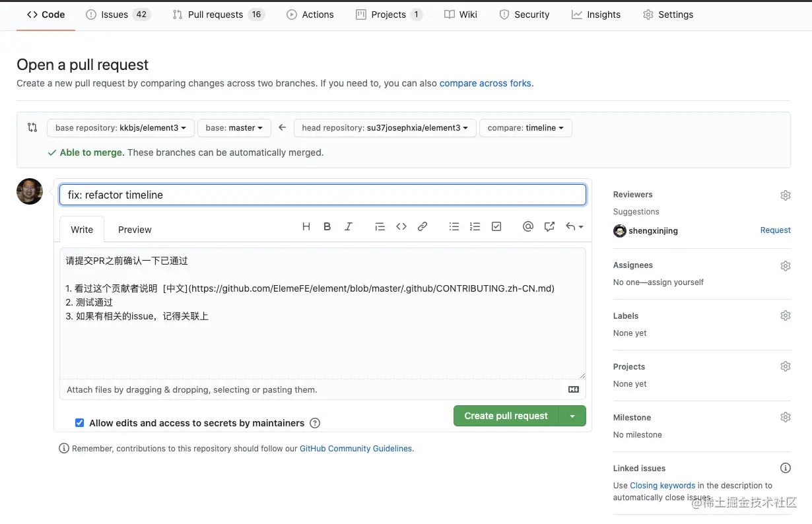Apply italic formatting in the editor toolbar
This screenshot has width=812, height=524.
coord(349,226)
